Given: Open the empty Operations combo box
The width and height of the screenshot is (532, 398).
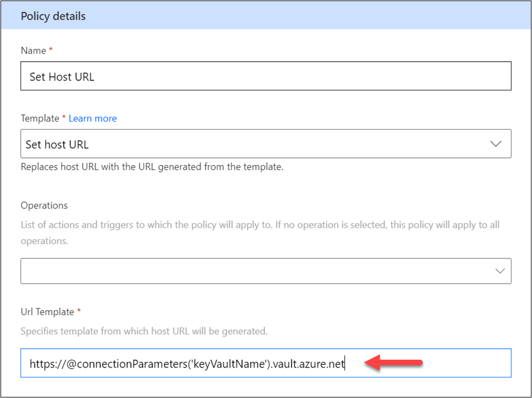Looking at the screenshot, I should click(252, 271).
